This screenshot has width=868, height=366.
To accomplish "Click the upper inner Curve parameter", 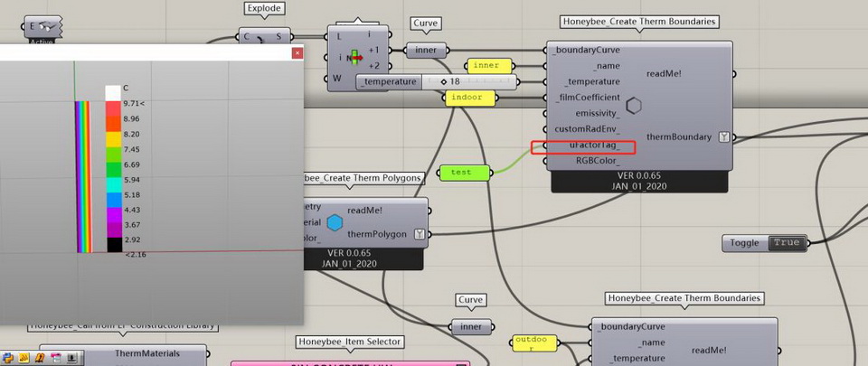I will [426, 50].
